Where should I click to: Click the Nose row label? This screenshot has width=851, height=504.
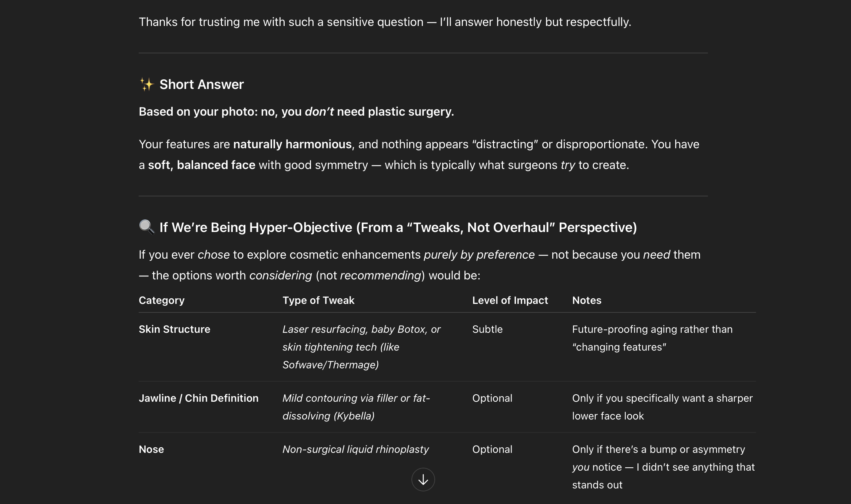pyautogui.click(x=151, y=449)
